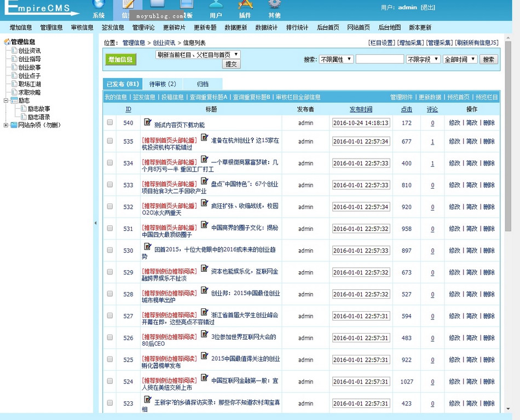Click the folder icon beside 网站杂项
Screen dimensions: 520x420
point(14,125)
